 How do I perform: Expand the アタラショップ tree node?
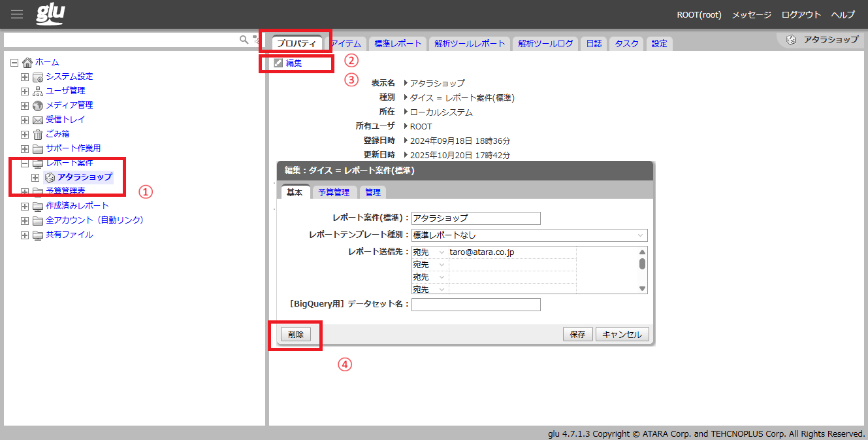pyautogui.click(x=35, y=177)
